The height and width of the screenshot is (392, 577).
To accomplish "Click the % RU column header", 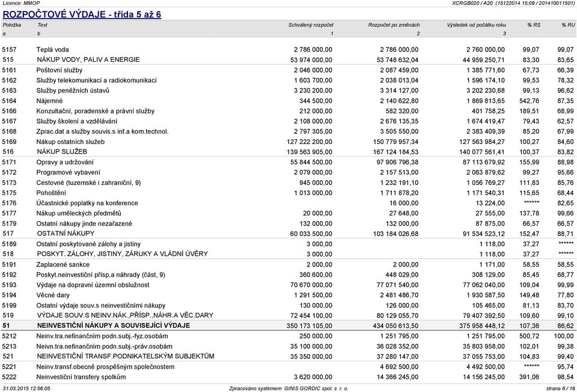I will pos(568,25).
